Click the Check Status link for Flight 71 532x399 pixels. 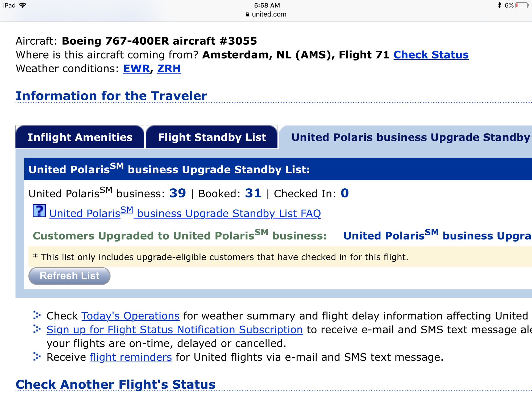[431, 55]
